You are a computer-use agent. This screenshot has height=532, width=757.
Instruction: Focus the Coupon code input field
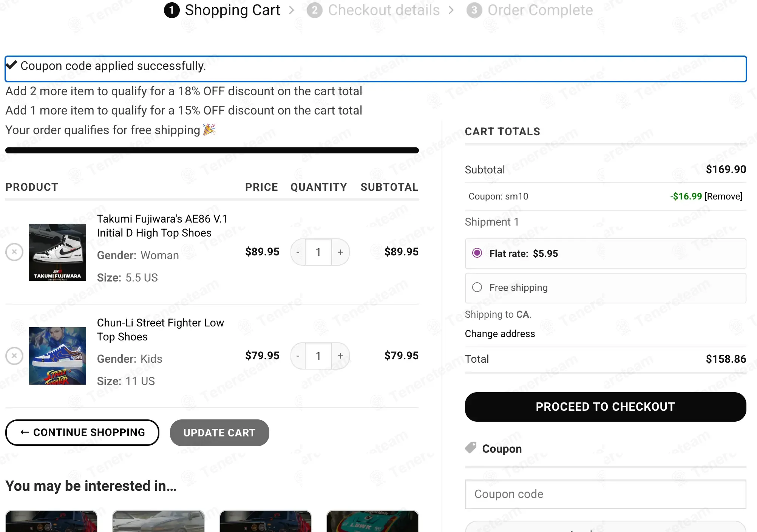606,494
